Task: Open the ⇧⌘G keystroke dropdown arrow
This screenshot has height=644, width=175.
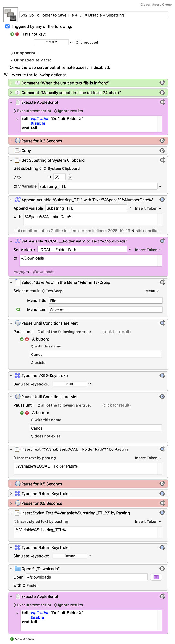Action: [90, 384]
